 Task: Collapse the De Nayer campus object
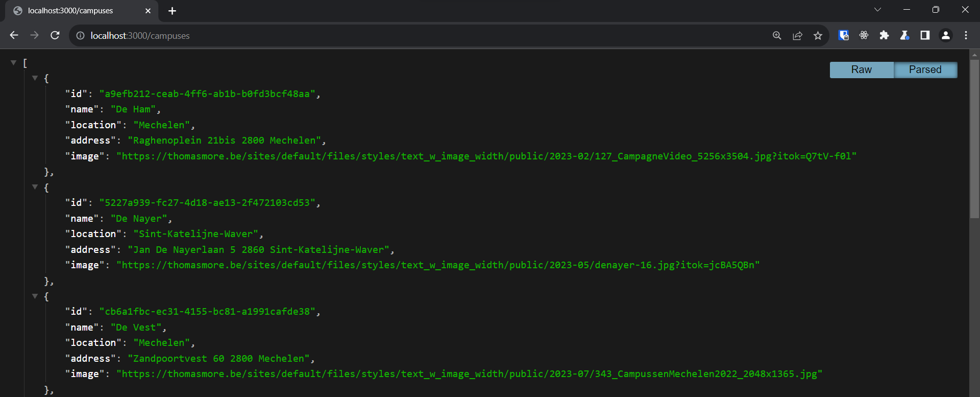coord(35,187)
